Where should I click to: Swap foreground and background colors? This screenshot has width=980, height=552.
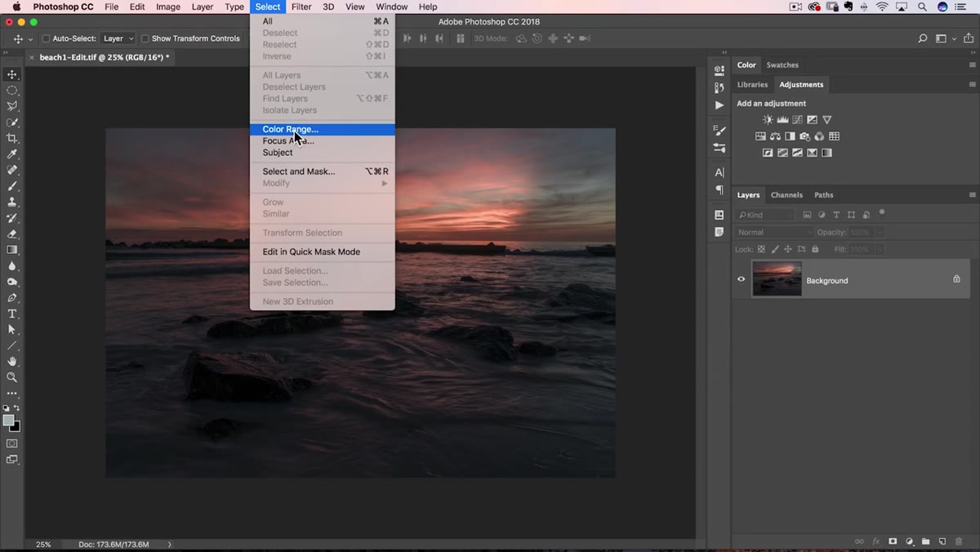[x=17, y=408]
